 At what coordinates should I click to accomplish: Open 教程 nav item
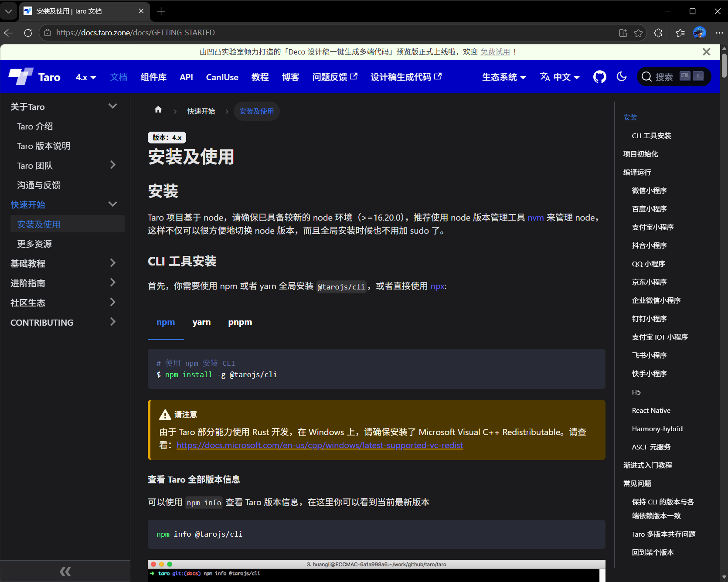click(x=260, y=77)
